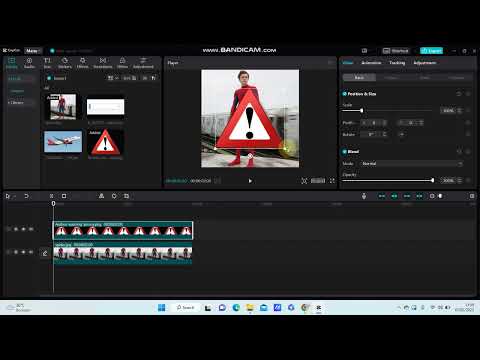Hide the Spider-Man main track
The width and height of the screenshot is (480, 360).
(x=23, y=252)
